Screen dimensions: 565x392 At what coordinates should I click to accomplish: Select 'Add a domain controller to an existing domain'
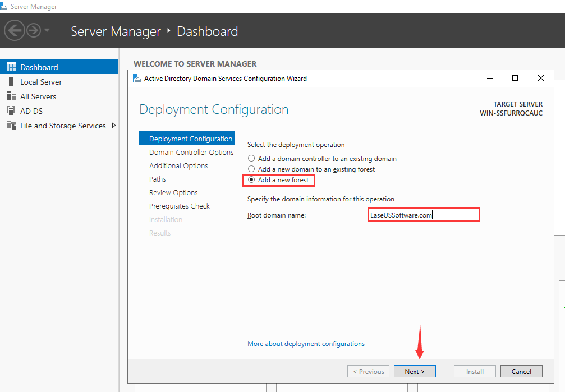(x=252, y=159)
